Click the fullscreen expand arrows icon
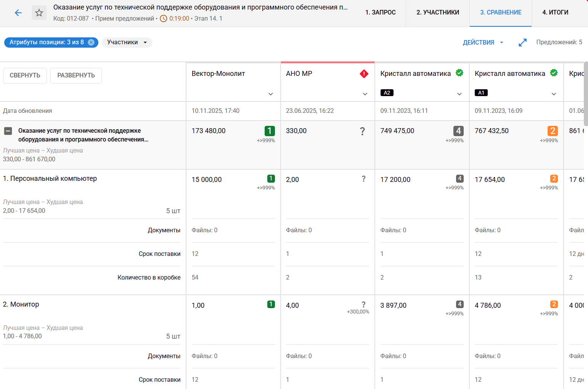 522,42
